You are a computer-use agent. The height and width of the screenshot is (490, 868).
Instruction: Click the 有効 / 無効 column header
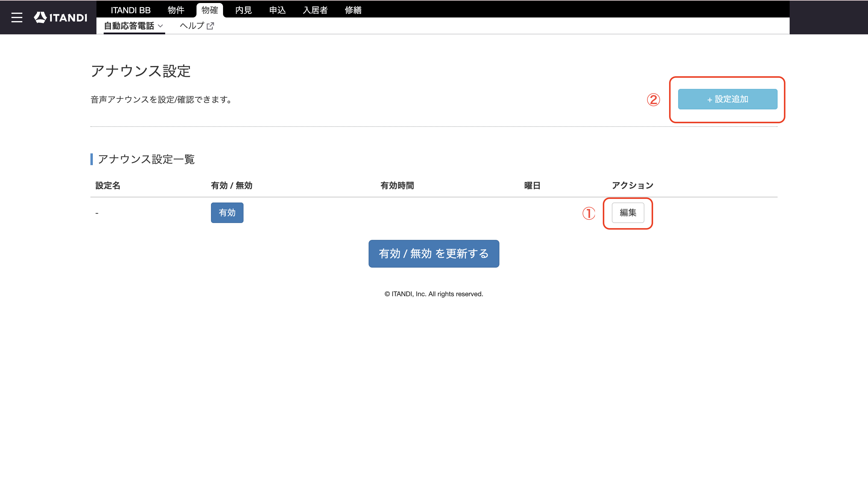tap(231, 185)
